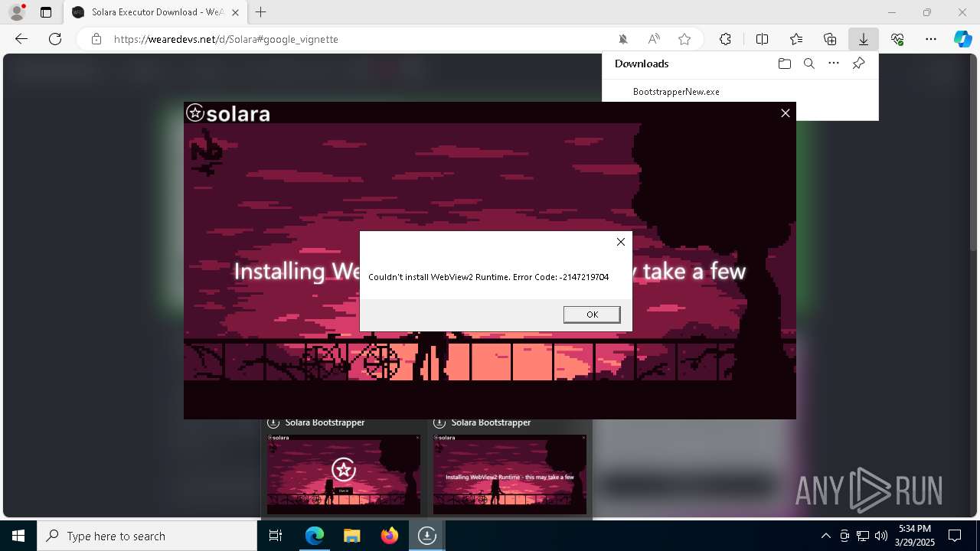Click the address bar URL

click(226, 39)
